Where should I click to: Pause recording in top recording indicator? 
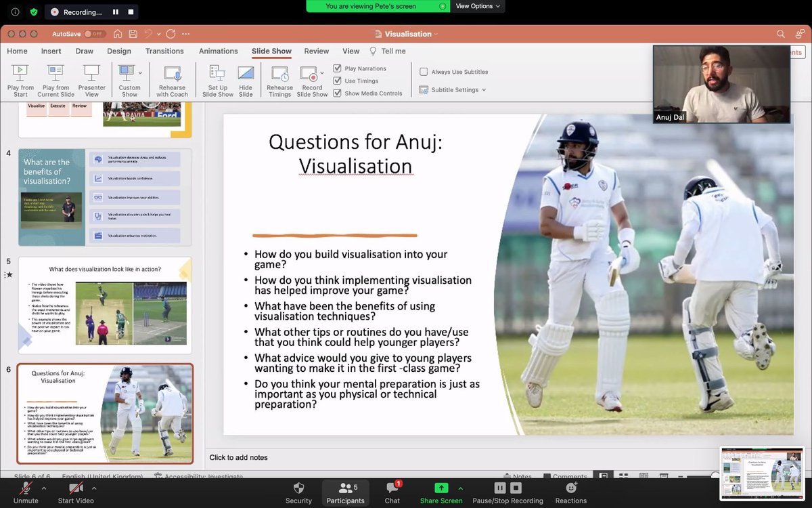[x=116, y=12]
